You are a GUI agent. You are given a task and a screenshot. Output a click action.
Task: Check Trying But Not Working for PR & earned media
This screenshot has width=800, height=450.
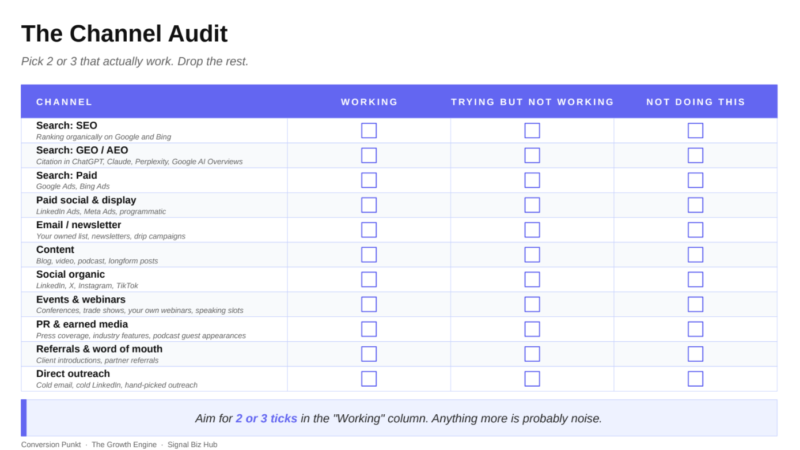[532, 329]
